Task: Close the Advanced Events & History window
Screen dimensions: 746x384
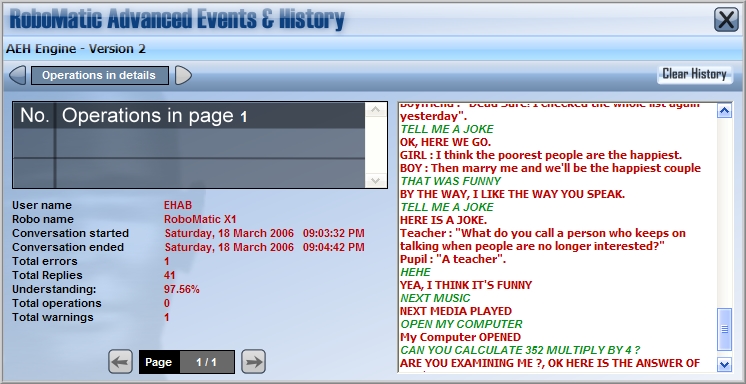Action: [x=726, y=20]
